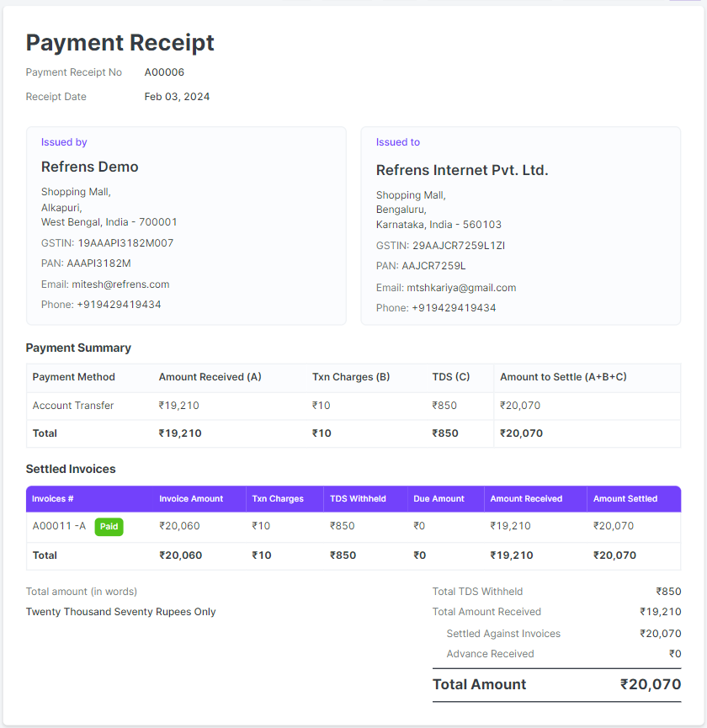
Task: Click the Payment Receipt heading
Action: tap(120, 43)
